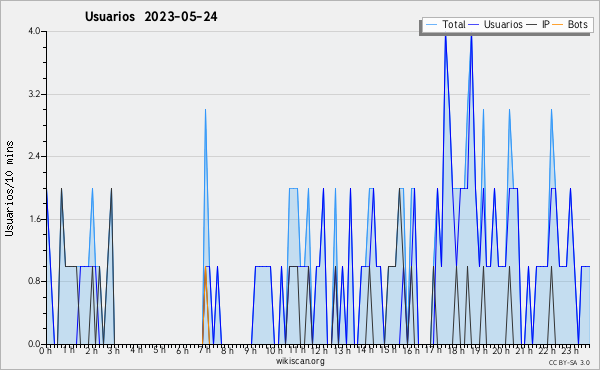Click the y-axis value 0.0
This screenshot has width=600, height=370.
[34, 344]
